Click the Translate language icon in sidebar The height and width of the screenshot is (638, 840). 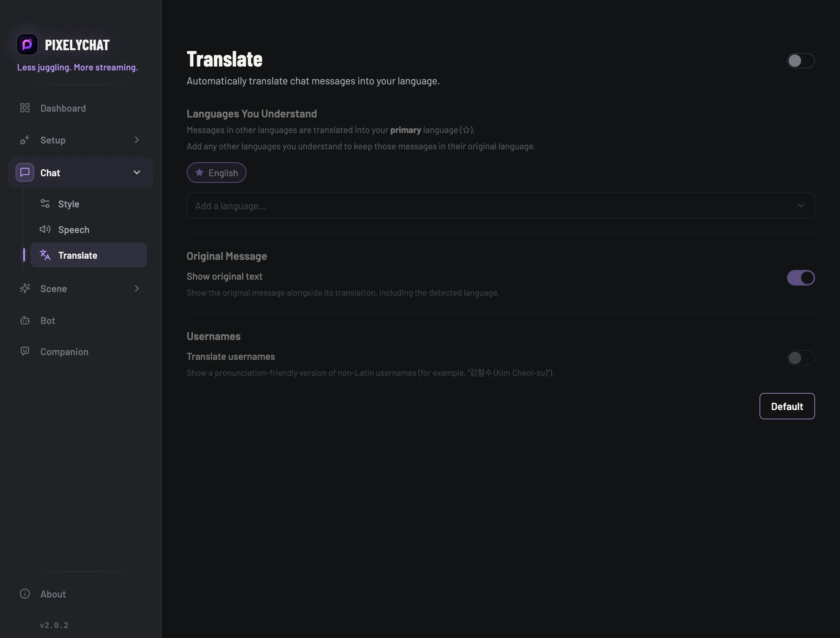pos(45,255)
